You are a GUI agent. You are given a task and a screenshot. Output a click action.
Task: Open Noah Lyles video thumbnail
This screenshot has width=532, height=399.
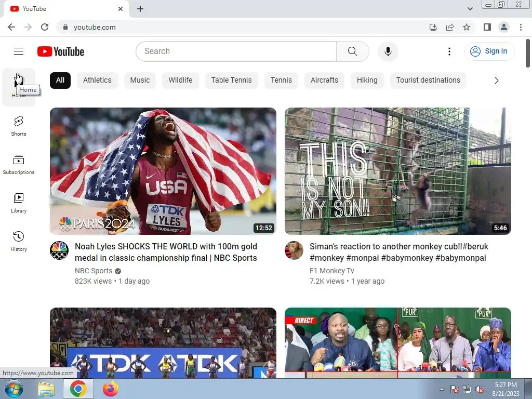pos(163,171)
